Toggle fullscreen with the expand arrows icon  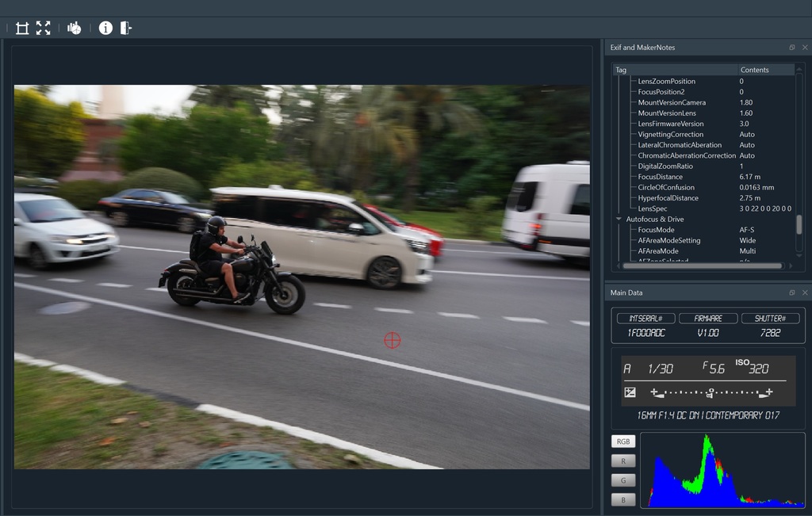coord(43,29)
